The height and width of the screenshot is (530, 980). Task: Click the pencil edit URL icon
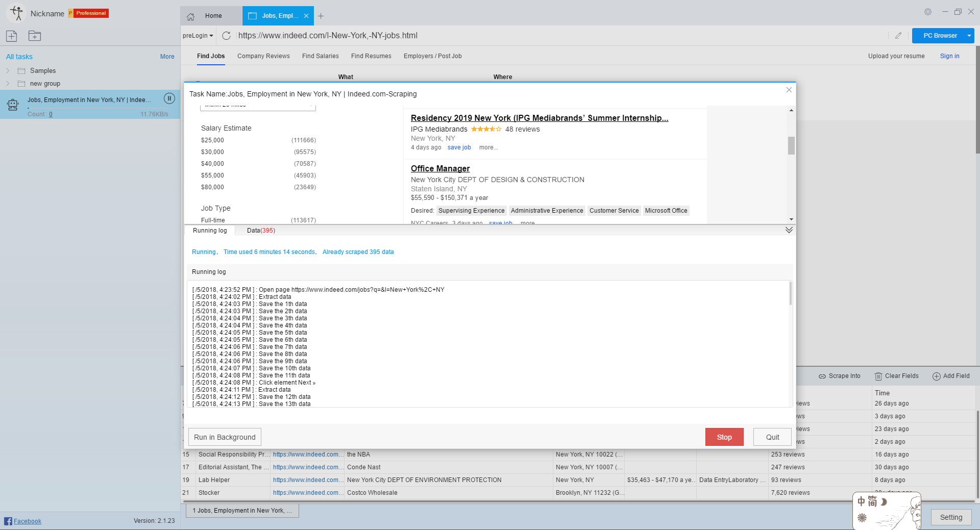pos(898,36)
